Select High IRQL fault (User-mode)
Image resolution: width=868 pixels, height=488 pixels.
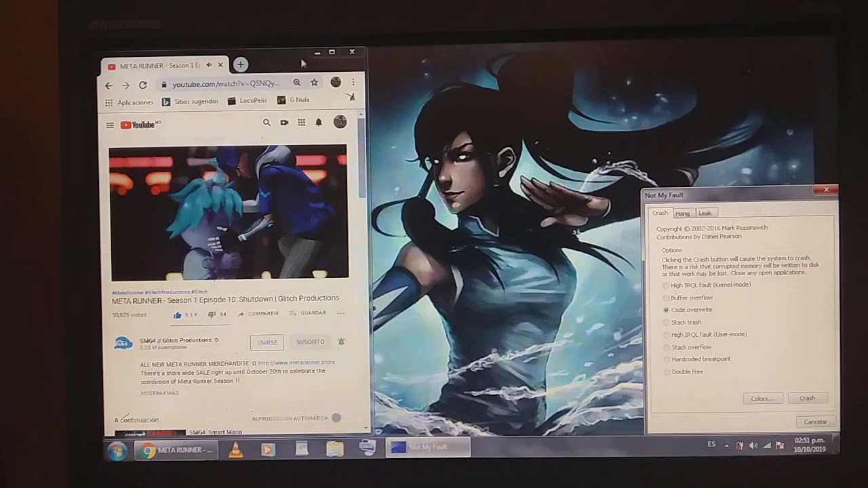tap(705, 335)
